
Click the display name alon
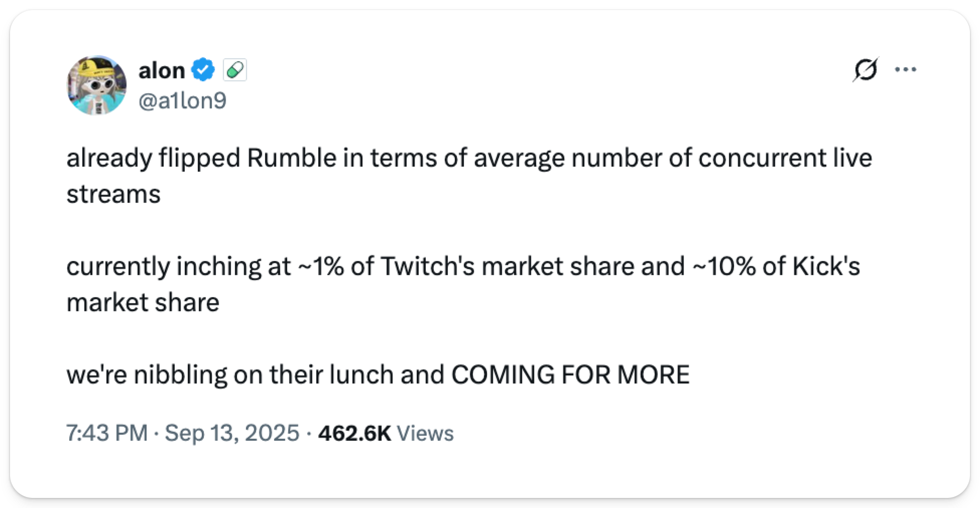coord(162,71)
